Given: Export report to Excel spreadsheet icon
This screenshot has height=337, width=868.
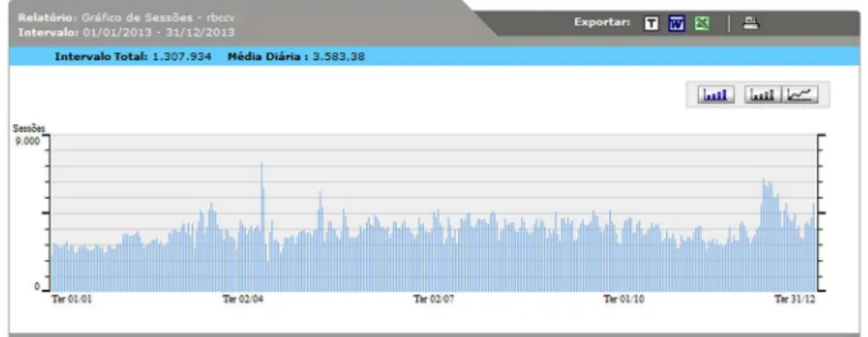Looking at the screenshot, I should click(701, 24).
